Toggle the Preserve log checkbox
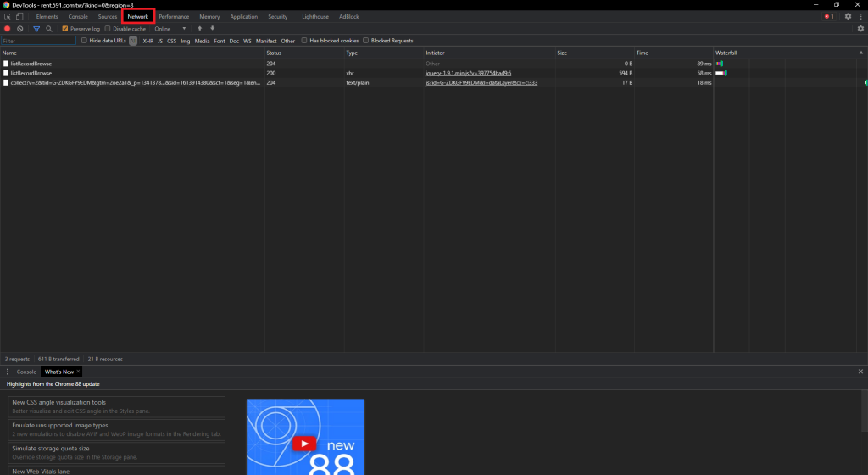This screenshot has width=868, height=475. pyautogui.click(x=64, y=29)
